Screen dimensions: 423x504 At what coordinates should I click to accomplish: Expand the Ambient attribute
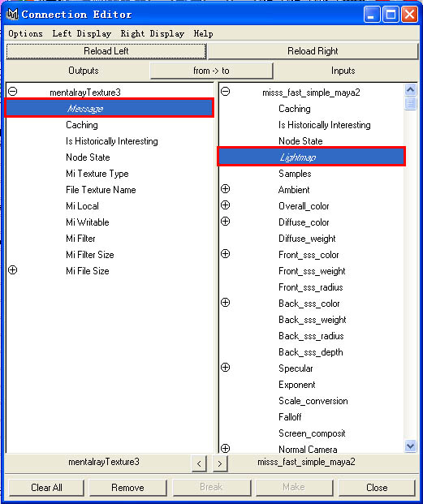[226, 189]
